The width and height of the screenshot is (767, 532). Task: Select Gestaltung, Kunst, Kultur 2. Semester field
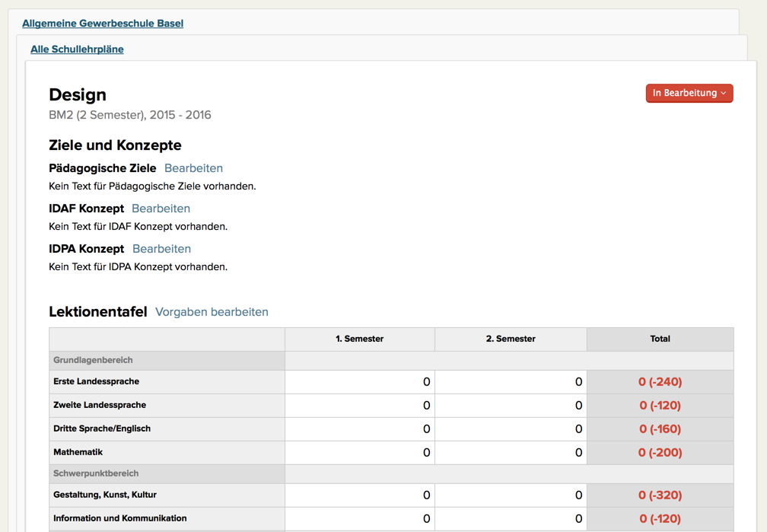click(511, 495)
